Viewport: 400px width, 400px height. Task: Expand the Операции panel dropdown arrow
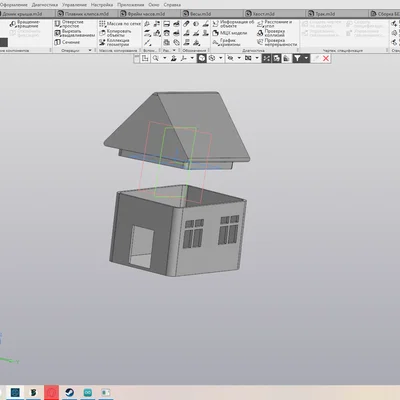(x=90, y=50)
